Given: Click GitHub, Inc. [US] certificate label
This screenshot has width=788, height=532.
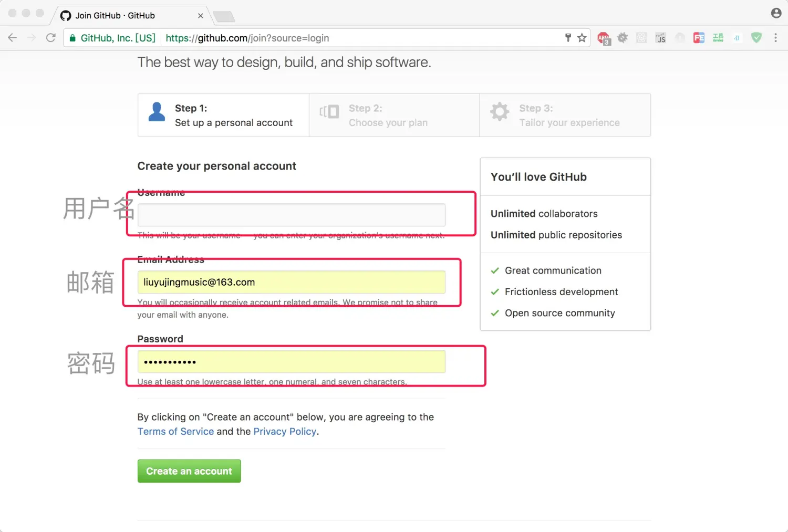Looking at the screenshot, I should click(118, 38).
